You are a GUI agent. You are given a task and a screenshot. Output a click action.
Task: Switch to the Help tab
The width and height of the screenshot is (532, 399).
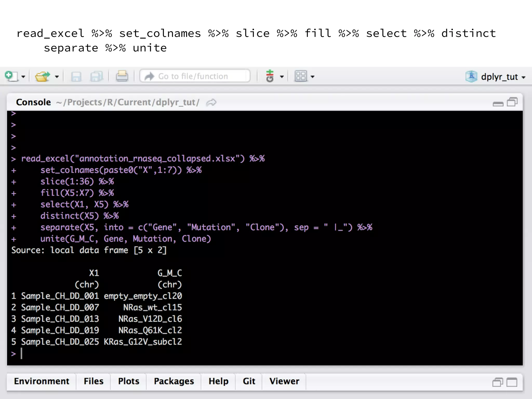click(218, 381)
